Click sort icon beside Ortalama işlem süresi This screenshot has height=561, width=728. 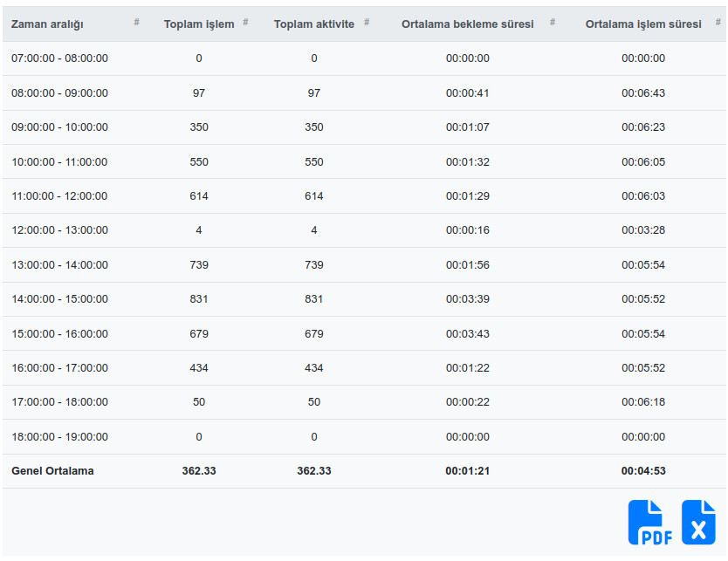[718, 22]
